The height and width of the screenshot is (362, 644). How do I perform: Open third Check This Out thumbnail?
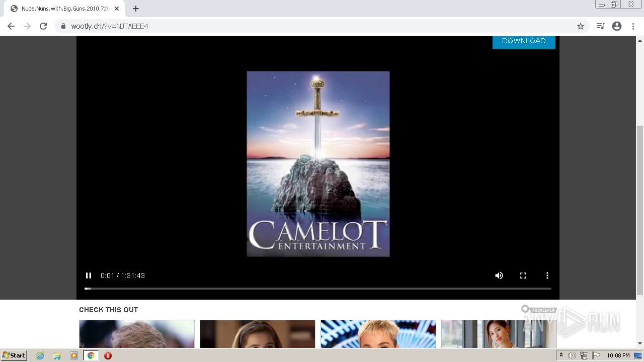378,334
